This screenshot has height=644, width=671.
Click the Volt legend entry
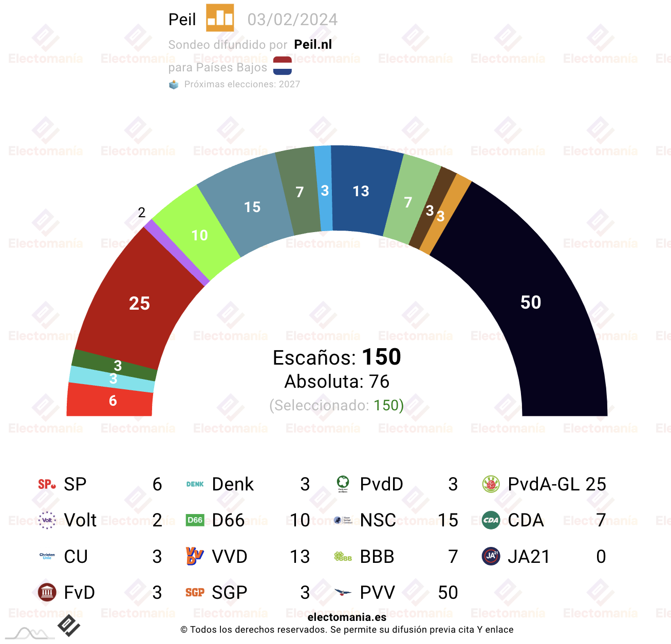pyautogui.click(x=100, y=520)
